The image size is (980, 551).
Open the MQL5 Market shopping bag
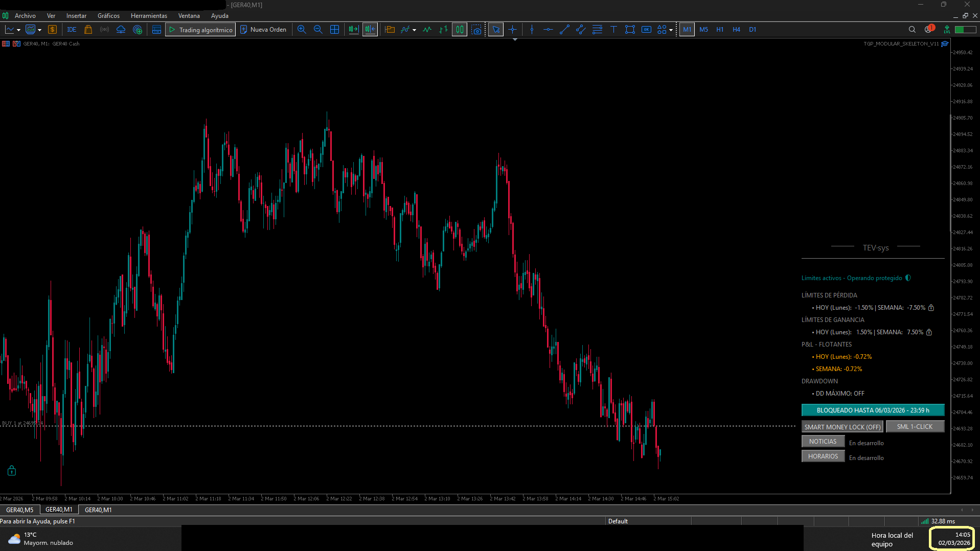tap(88, 30)
